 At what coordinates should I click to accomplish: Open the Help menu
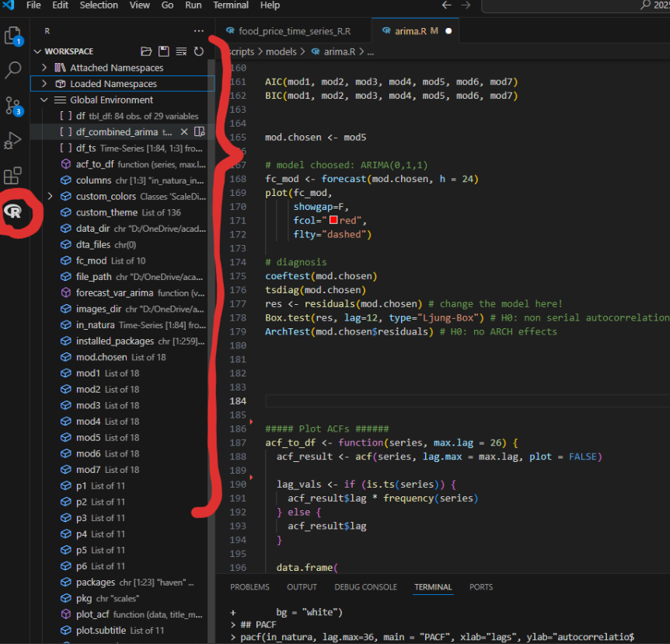pyautogui.click(x=270, y=5)
